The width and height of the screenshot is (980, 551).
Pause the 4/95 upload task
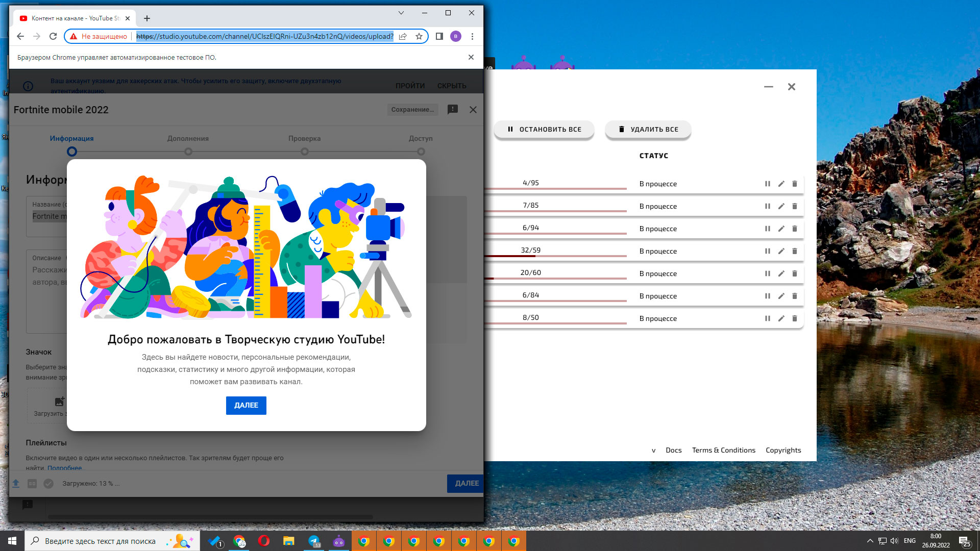pyautogui.click(x=767, y=184)
